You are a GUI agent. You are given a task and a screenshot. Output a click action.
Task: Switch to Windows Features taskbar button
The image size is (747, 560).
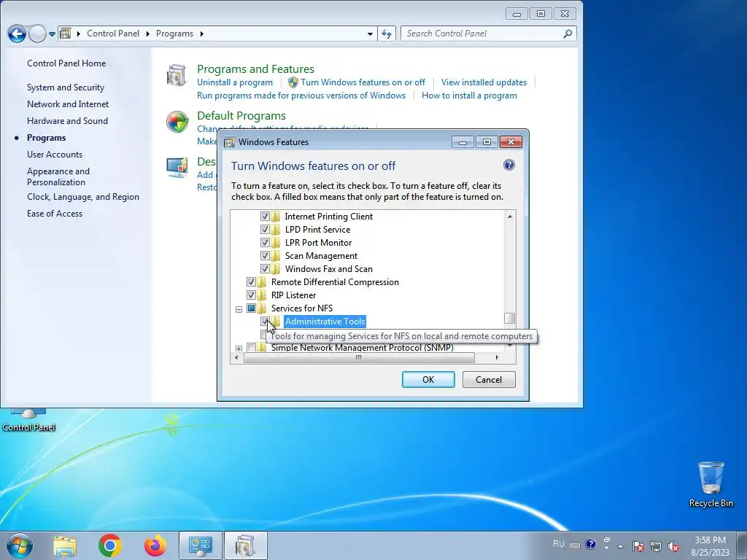coord(245,545)
